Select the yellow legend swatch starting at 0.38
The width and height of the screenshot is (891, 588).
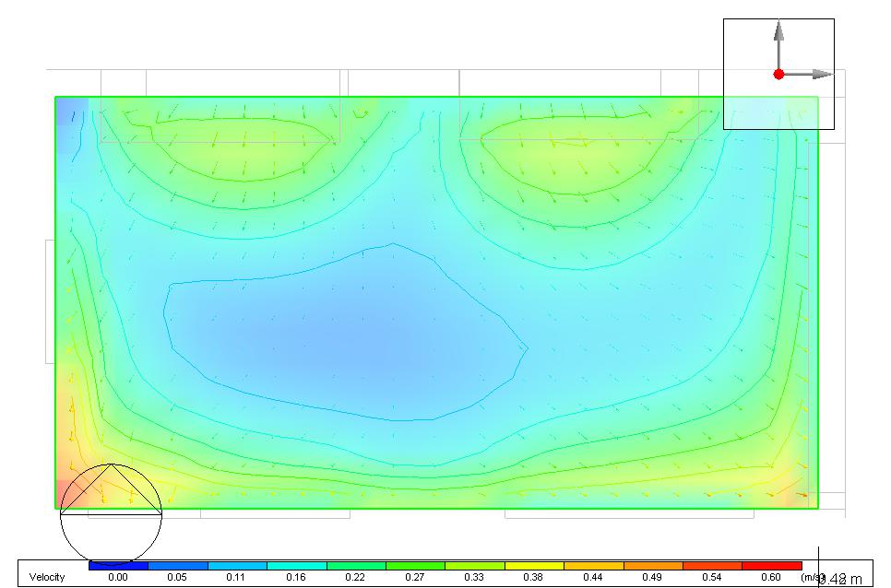(x=534, y=566)
